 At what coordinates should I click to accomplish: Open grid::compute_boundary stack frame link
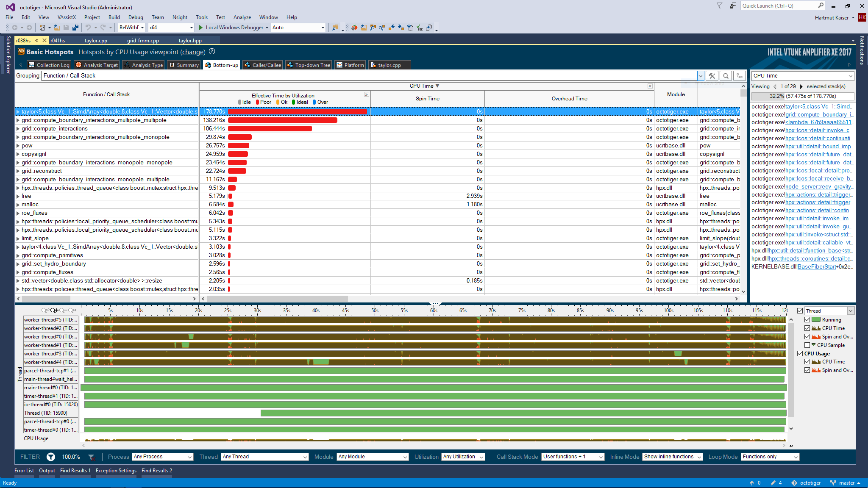(x=819, y=115)
